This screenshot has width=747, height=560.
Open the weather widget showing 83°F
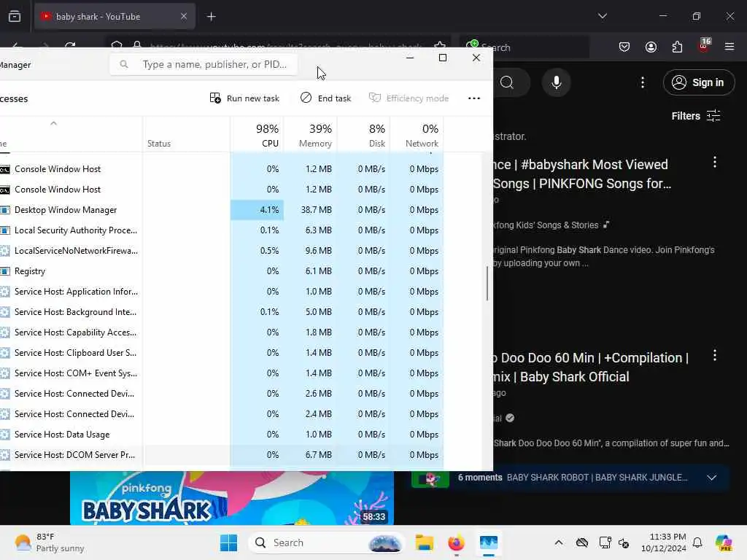pos(50,542)
